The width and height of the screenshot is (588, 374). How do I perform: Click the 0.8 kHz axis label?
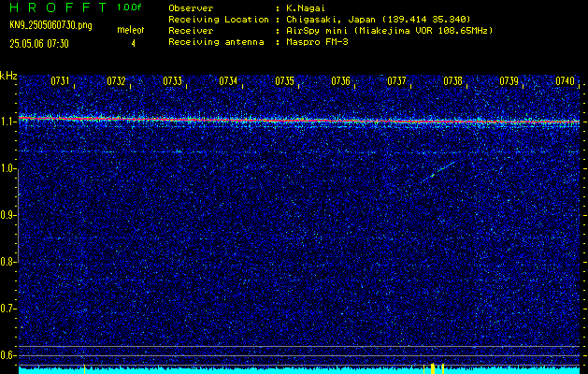tap(8, 262)
